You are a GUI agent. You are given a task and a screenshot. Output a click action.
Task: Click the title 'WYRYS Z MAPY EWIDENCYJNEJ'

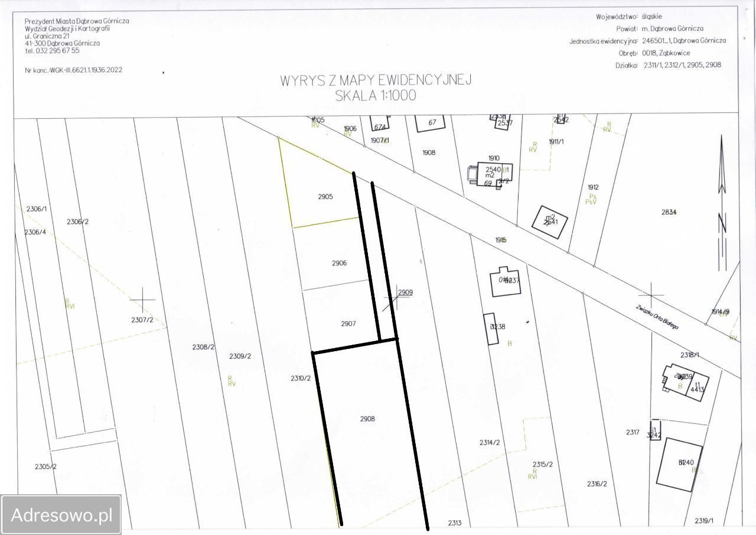pyautogui.click(x=376, y=81)
